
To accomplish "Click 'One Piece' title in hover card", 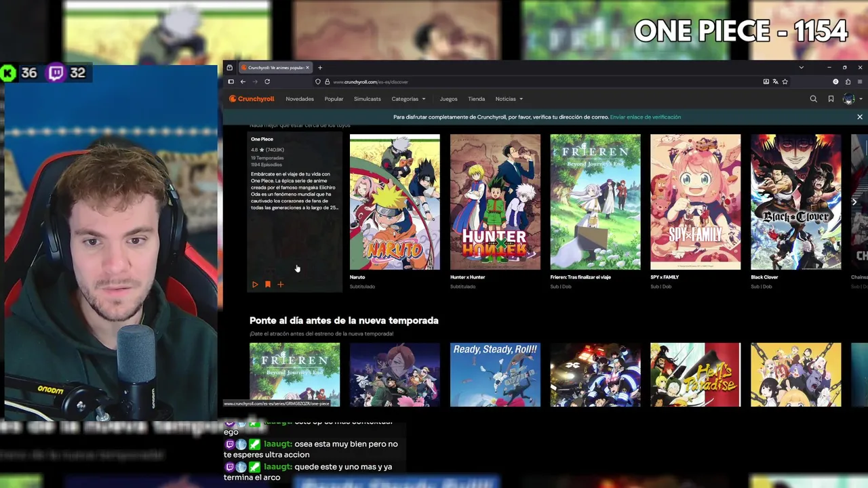I will 262,139.
